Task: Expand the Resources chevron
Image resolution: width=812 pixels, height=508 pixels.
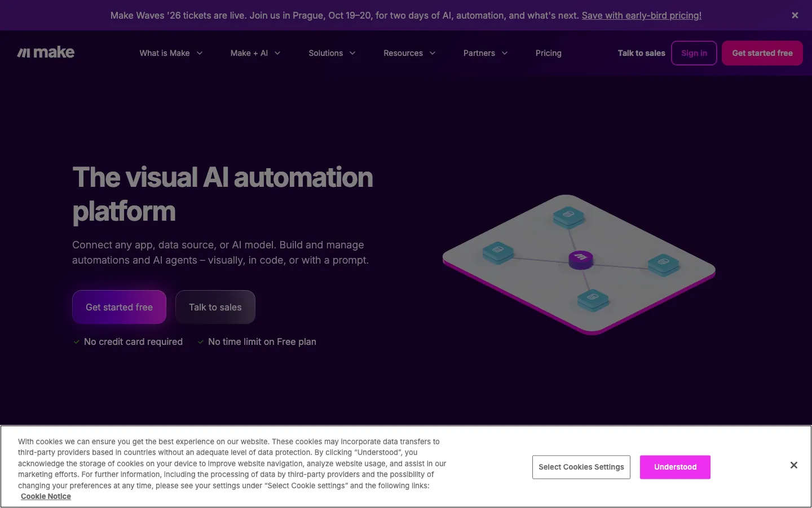Action: pos(433,53)
